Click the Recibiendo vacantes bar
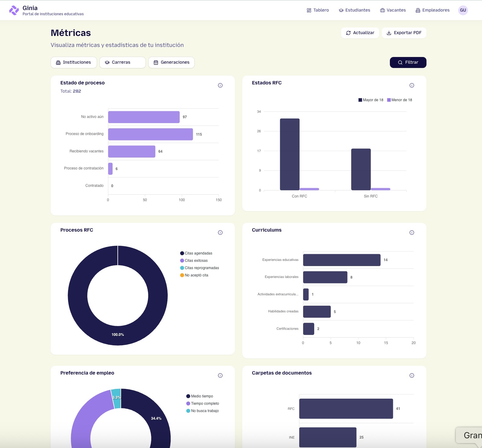 tap(132, 151)
